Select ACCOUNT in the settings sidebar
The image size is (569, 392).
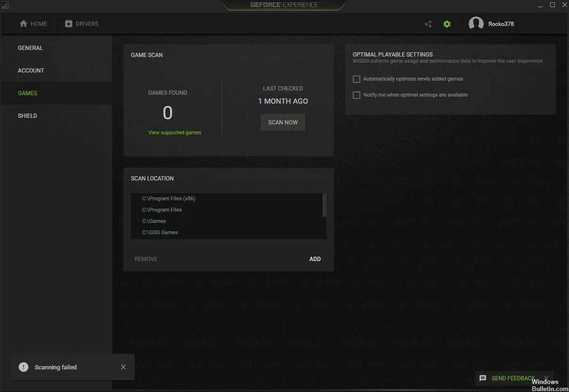tap(56, 71)
